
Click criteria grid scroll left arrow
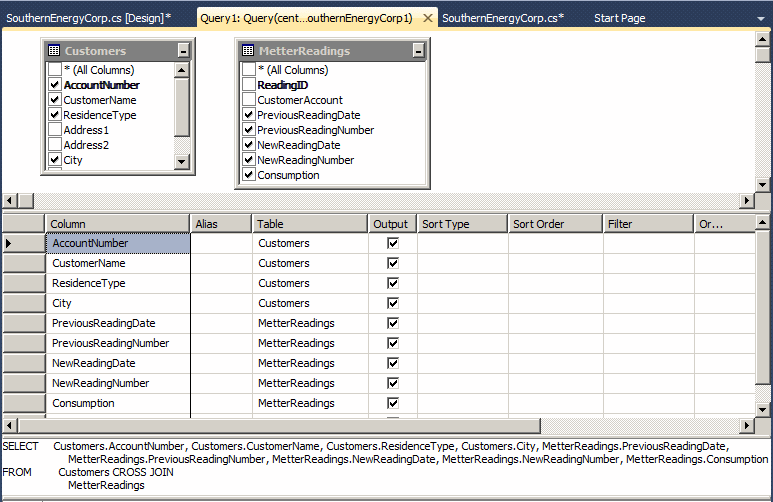(x=9, y=425)
